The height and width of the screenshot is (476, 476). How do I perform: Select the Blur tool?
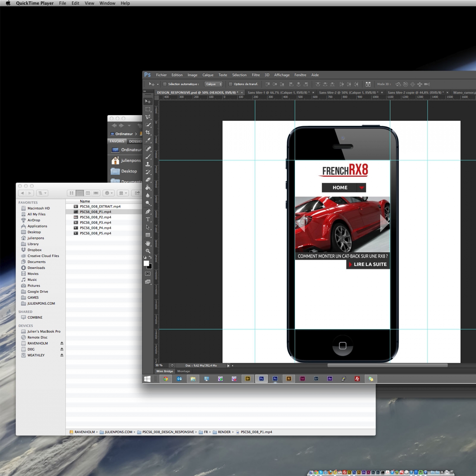(148, 195)
